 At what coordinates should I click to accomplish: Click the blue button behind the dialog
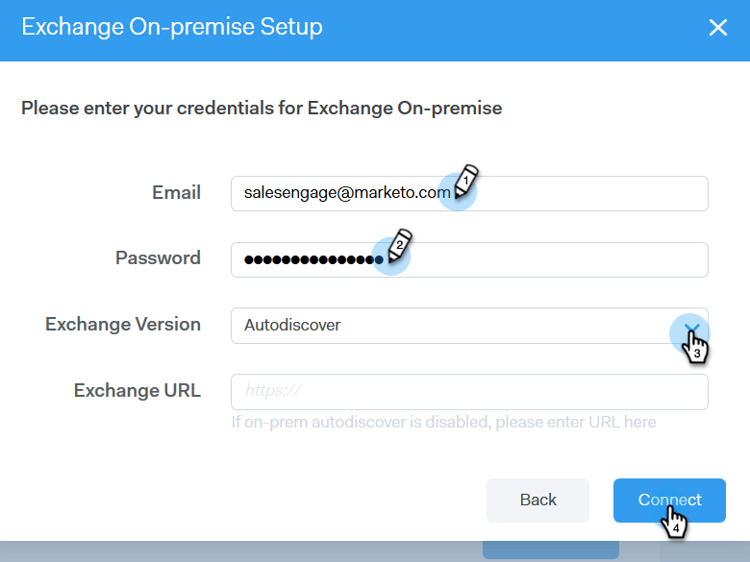(x=550, y=551)
